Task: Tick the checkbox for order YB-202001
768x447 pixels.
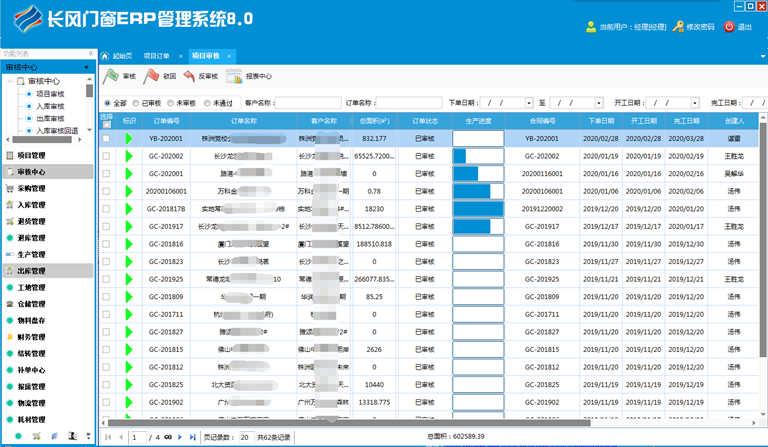Action: point(107,139)
